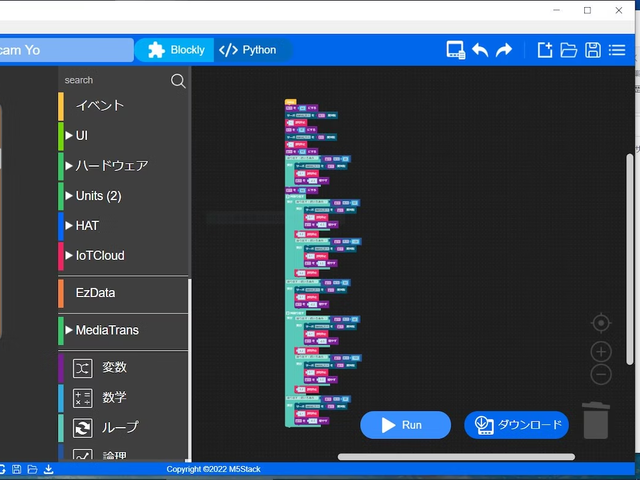Open the 数学 math category
The width and height of the screenshot is (640, 480).
[x=123, y=398]
